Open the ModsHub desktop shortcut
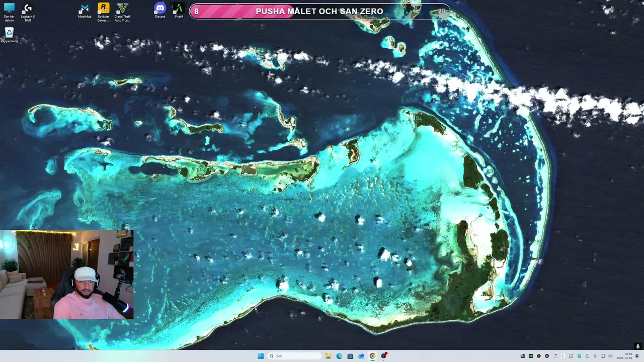 (85, 11)
